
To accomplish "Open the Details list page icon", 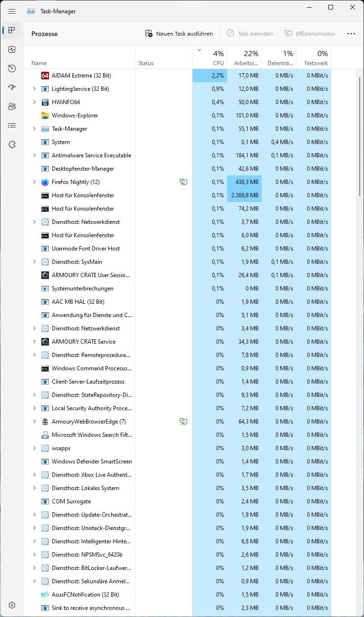I will pos(12,125).
